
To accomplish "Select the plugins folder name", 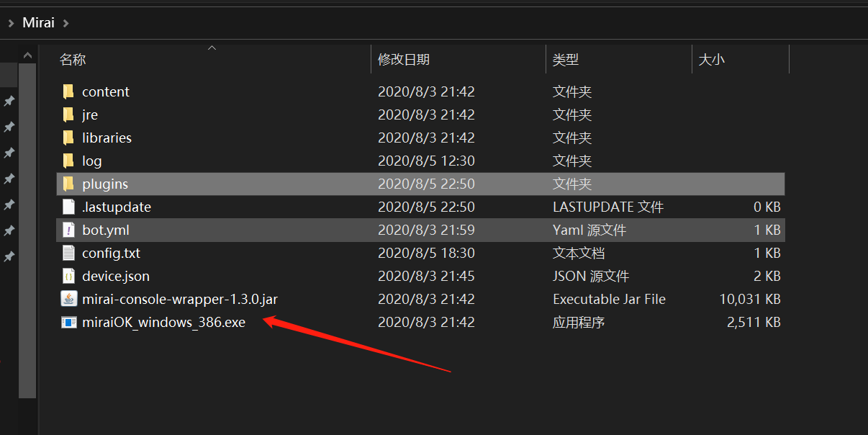I will 105,184.
